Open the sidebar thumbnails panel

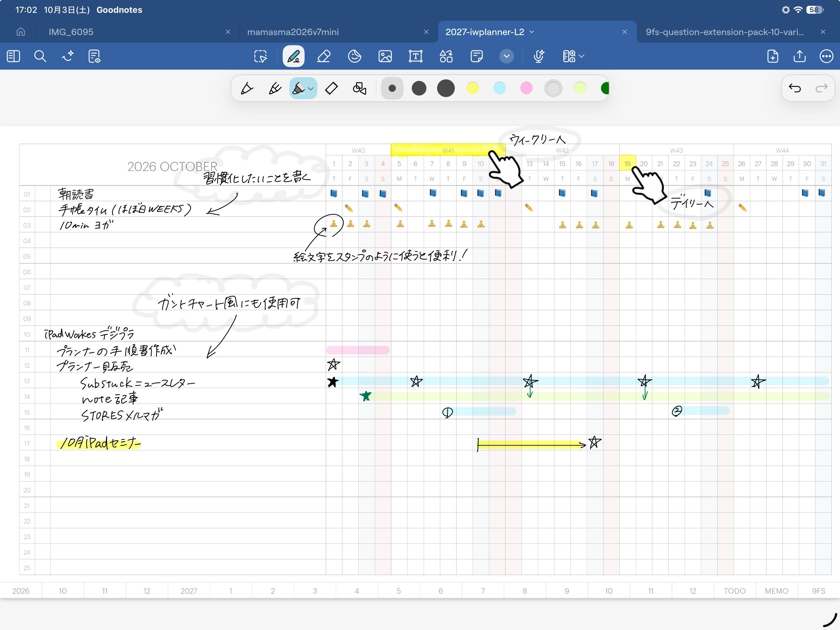coord(13,56)
